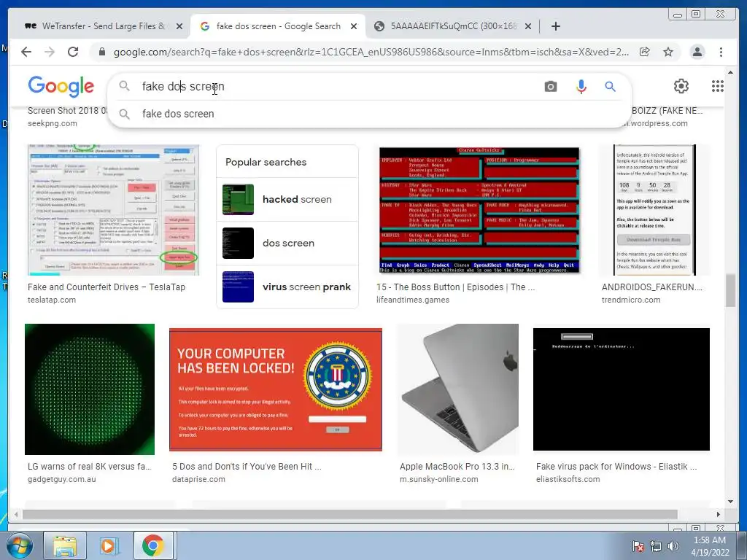Image resolution: width=747 pixels, height=560 pixels.
Task: Close the 5AAAAAEIFTkSuQmCC image tab
Action: (528, 26)
